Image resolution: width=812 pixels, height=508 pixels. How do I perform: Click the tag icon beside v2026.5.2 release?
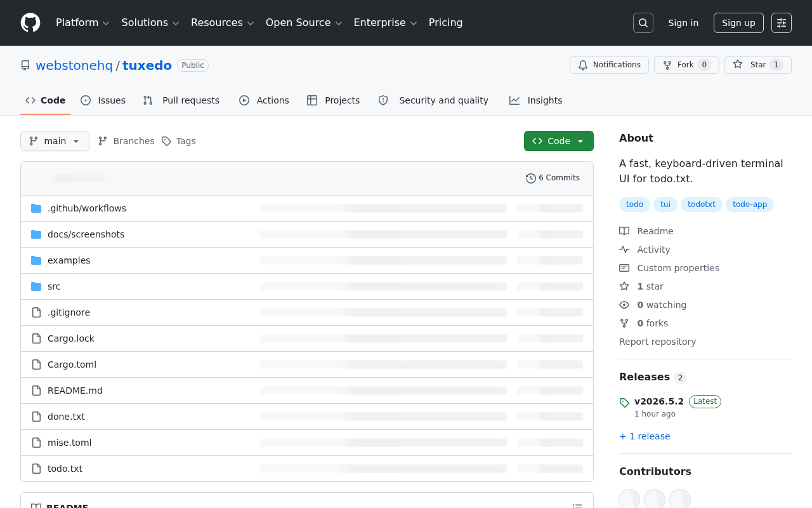(624, 403)
